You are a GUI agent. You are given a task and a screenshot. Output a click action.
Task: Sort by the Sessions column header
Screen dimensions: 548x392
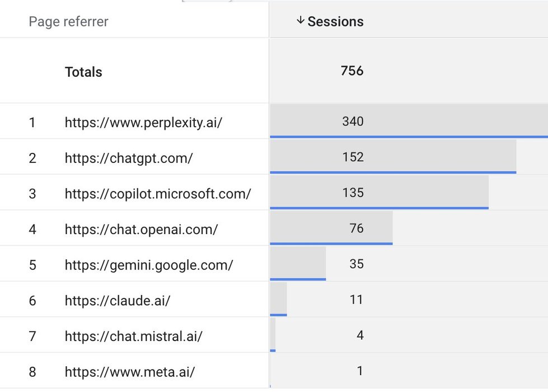[x=335, y=22]
